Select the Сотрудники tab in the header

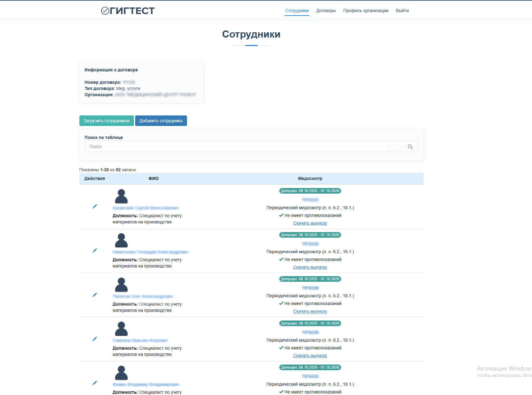click(x=297, y=10)
